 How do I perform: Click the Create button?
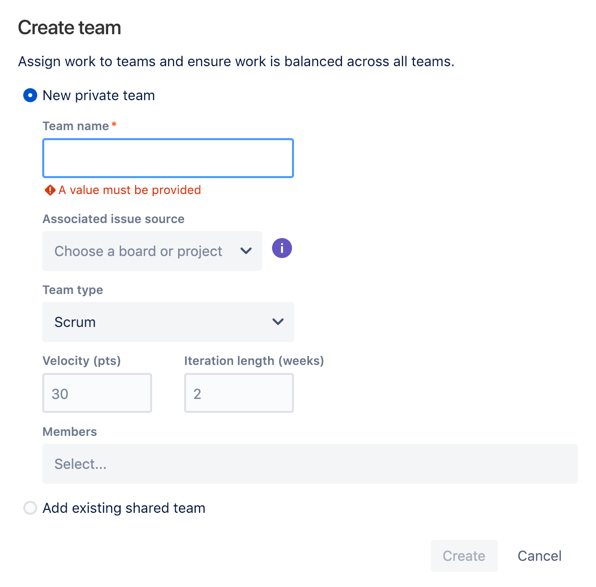pos(464,555)
